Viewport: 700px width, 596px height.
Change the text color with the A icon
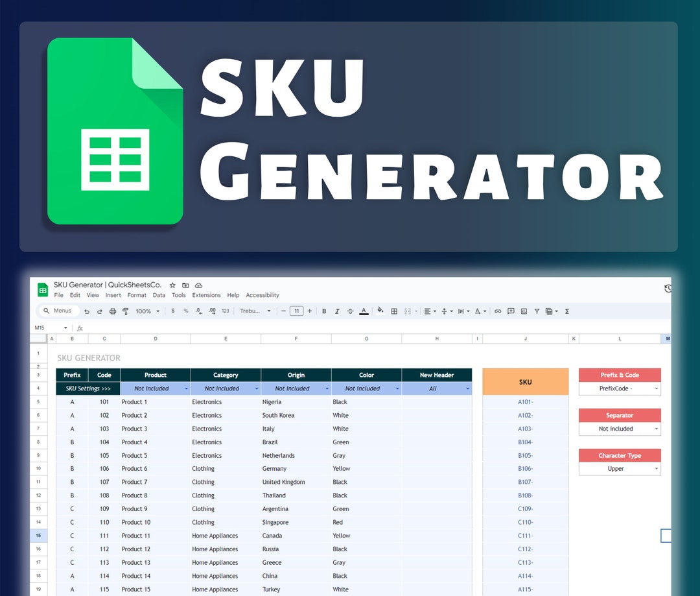pos(364,311)
